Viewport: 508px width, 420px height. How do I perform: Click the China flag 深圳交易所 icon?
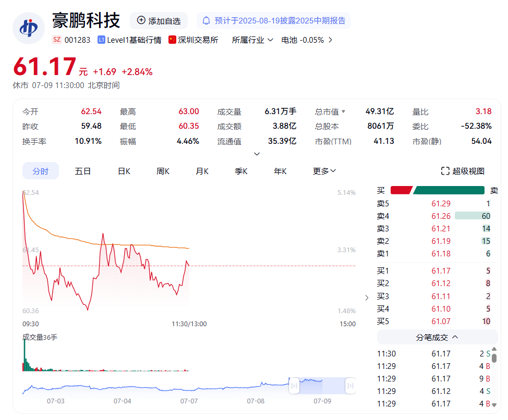172,40
